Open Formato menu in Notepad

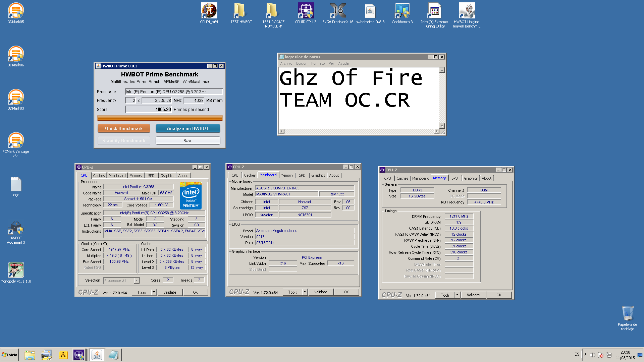[x=318, y=63]
